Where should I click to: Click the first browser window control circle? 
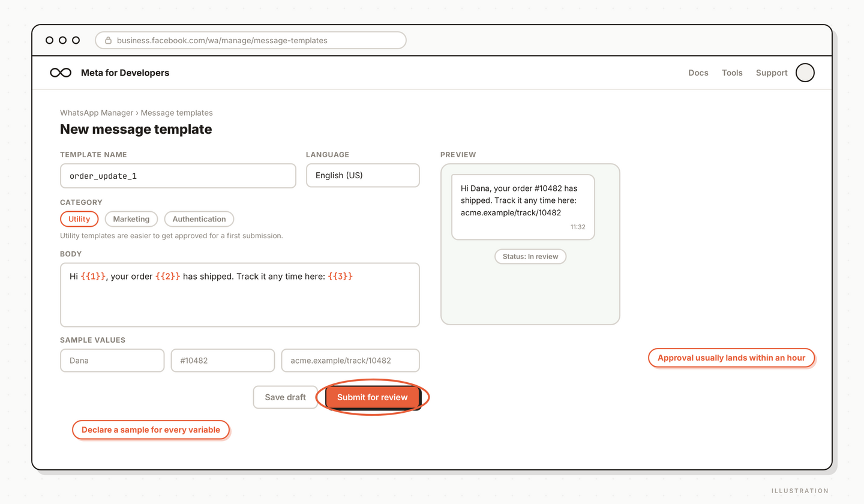[x=49, y=40]
